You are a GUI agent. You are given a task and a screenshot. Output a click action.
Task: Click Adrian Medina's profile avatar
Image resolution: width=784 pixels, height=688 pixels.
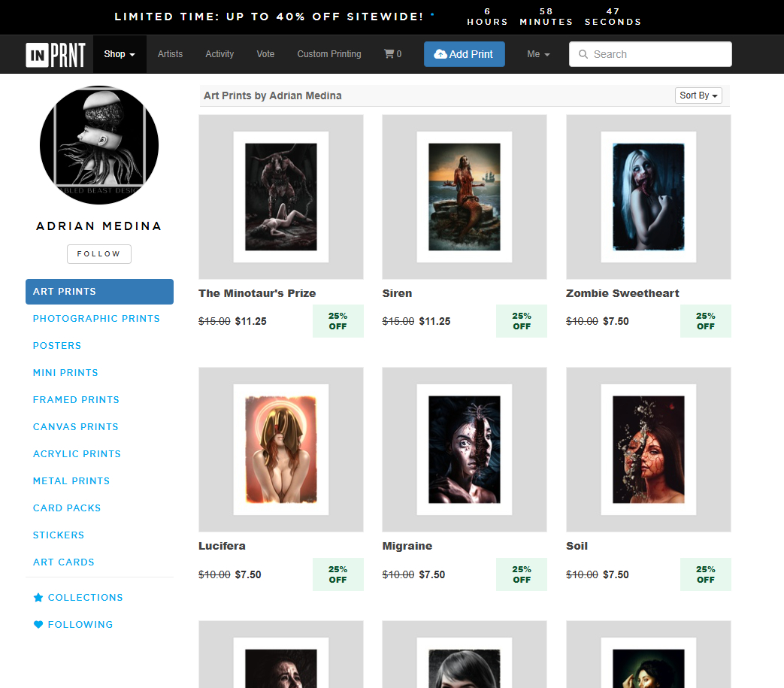point(99,145)
